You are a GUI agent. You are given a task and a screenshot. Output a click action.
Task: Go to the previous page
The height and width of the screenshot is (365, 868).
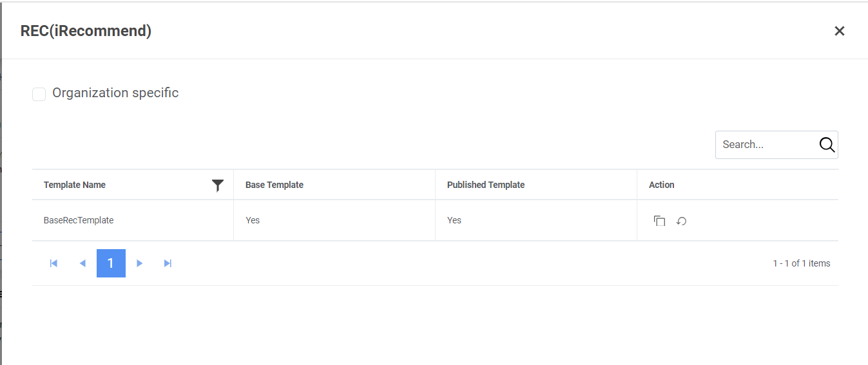tap(82, 263)
